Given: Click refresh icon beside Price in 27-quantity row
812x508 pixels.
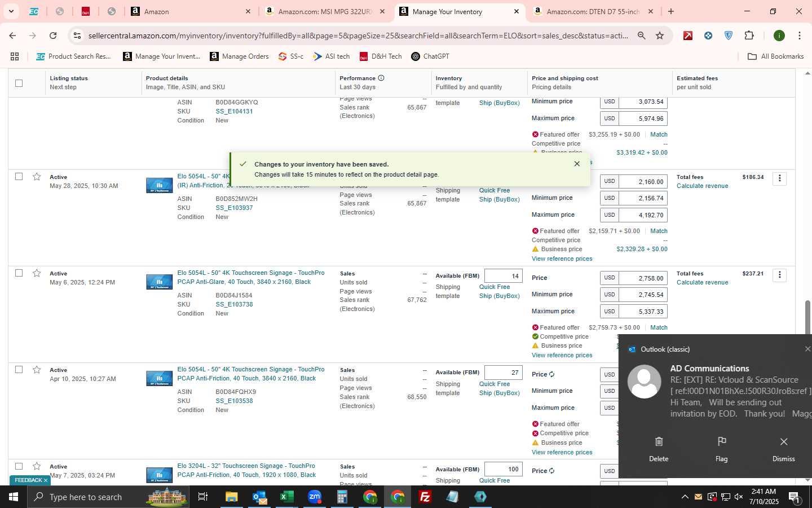Looking at the screenshot, I should [x=551, y=374].
